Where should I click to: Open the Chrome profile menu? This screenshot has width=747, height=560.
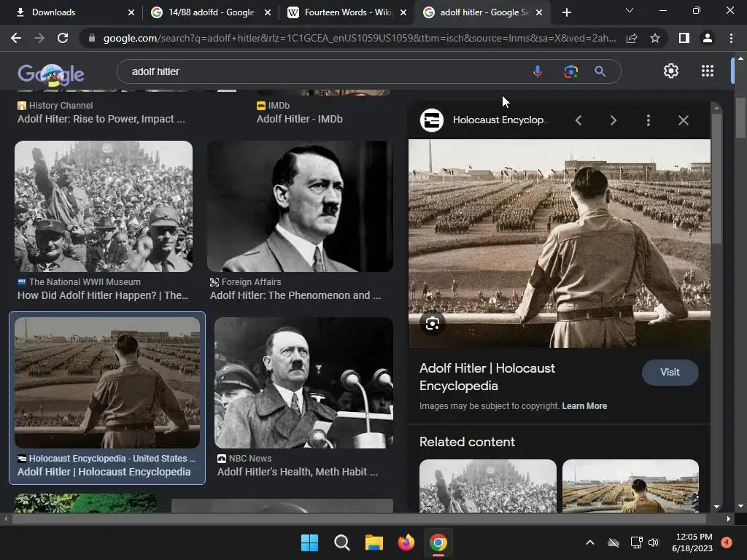708,38
